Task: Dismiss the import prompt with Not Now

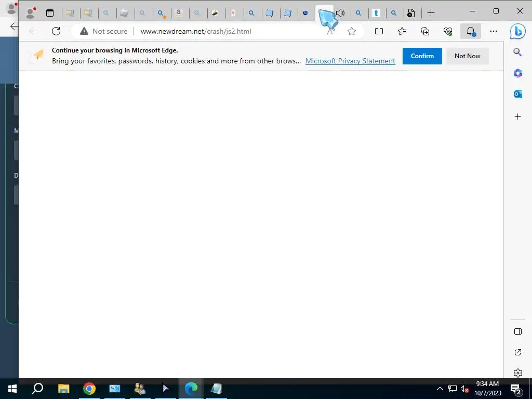Action: click(467, 56)
